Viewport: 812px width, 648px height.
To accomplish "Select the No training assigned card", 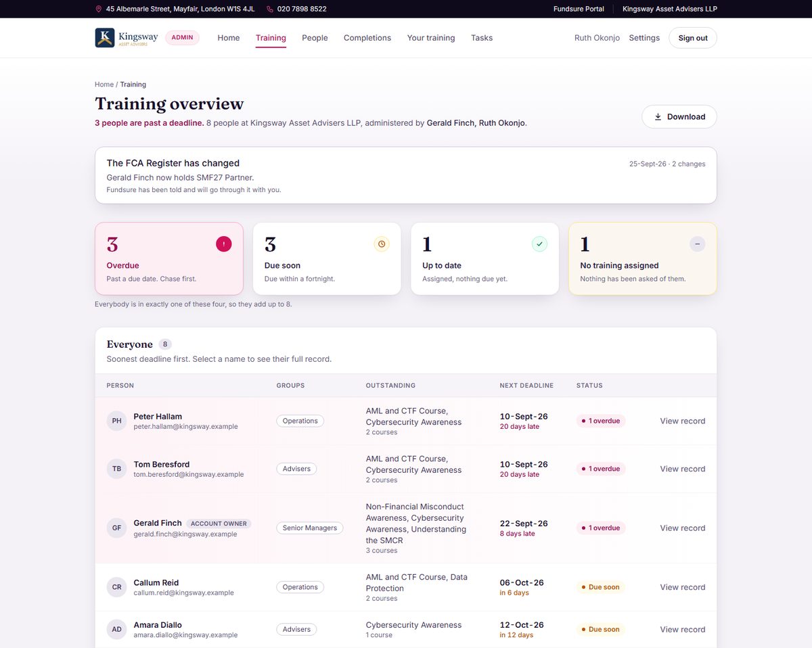I will pos(643,258).
